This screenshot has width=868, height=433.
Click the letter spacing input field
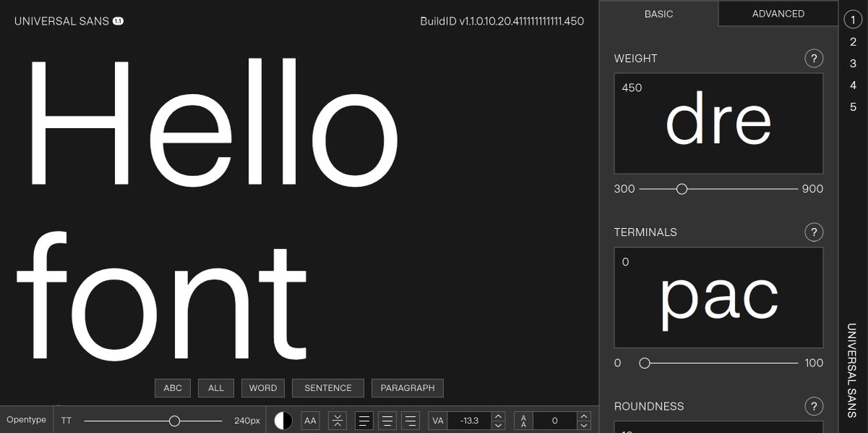[469, 421]
